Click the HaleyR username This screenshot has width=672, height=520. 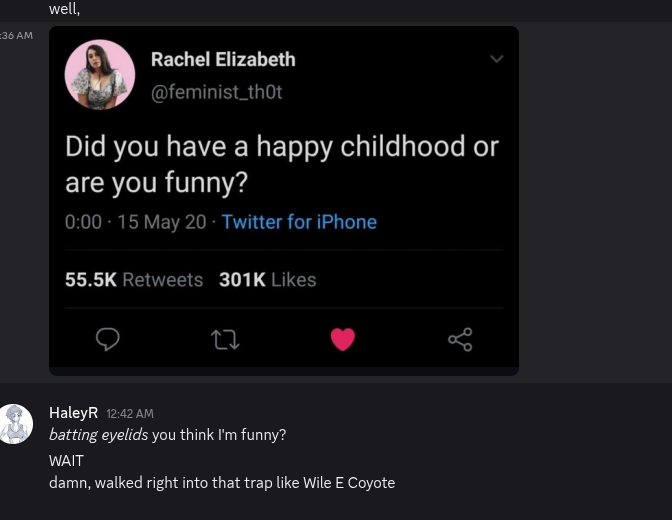[x=73, y=413]
